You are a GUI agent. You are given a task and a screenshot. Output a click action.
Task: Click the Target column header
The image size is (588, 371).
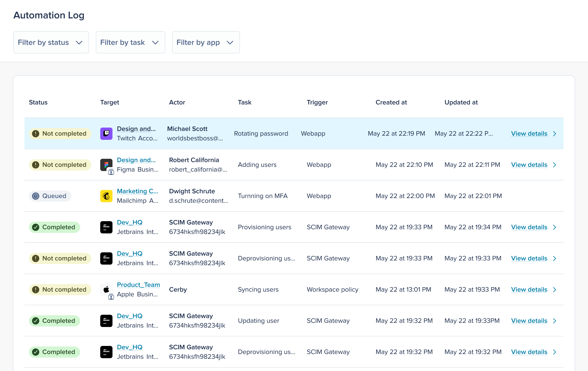click(x=110, y=102)
